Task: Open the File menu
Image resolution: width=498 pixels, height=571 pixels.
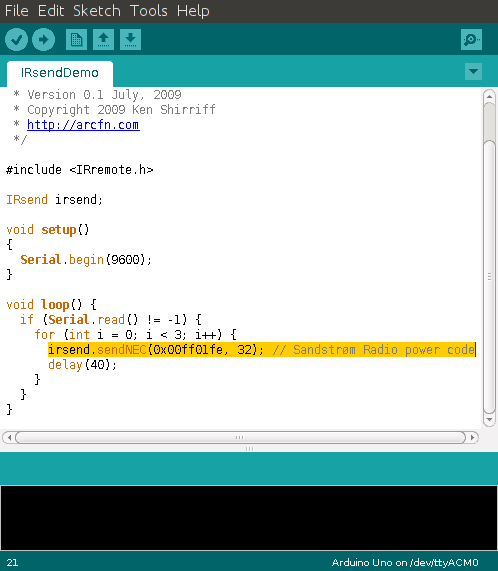Action: [16, 11]
